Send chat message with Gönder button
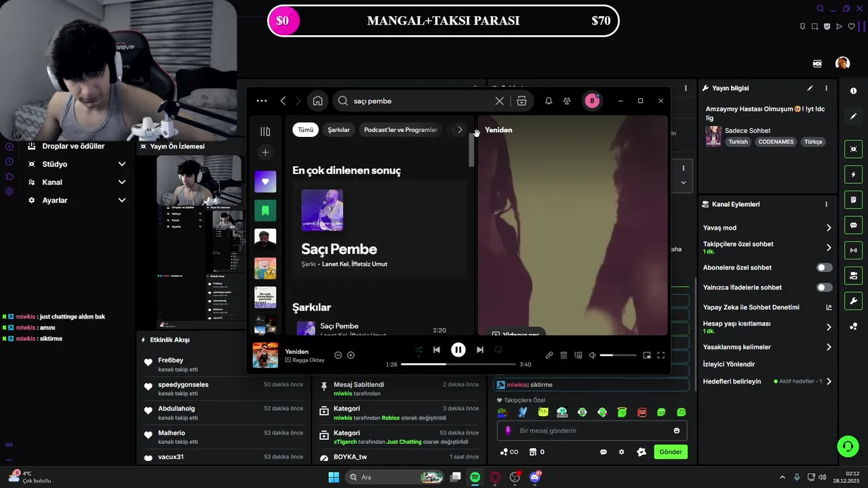 pos(671,452)
